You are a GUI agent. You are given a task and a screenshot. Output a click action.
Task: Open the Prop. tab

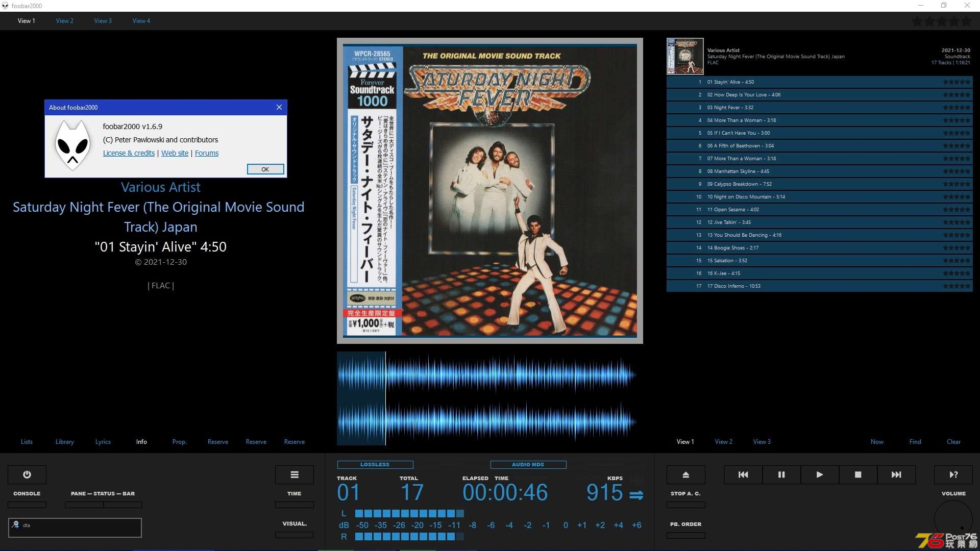(180, 442)
